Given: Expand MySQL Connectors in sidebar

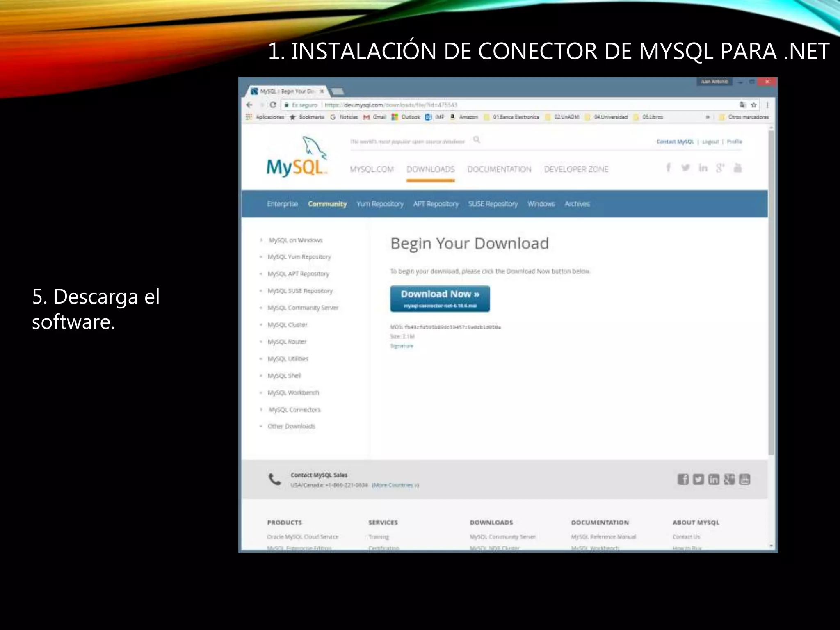Looking at the screenshot, I should [294, 410].
